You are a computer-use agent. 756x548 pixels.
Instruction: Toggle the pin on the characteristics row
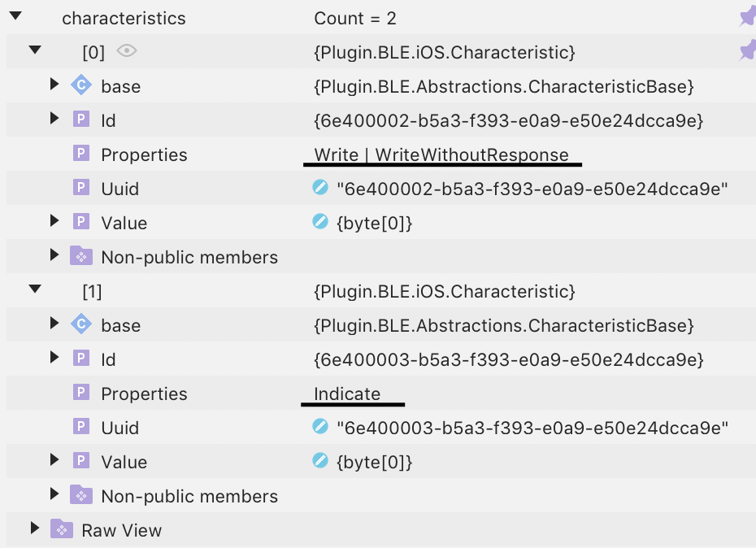745,16
